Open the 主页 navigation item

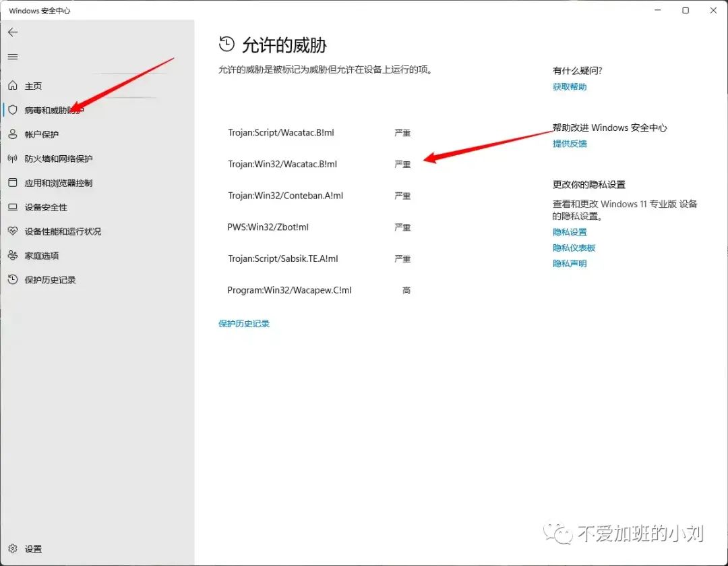pyautogui.click(x=33, y=86)
